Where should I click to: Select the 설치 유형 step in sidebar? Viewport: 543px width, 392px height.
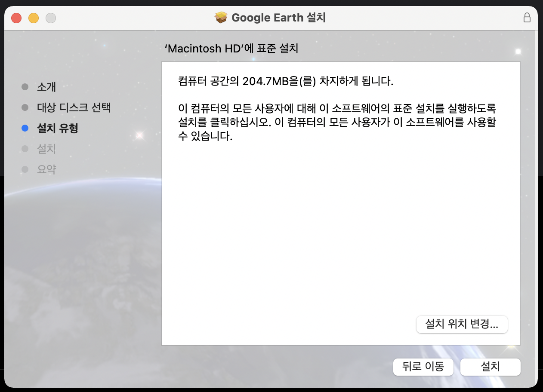click(58, 128)
